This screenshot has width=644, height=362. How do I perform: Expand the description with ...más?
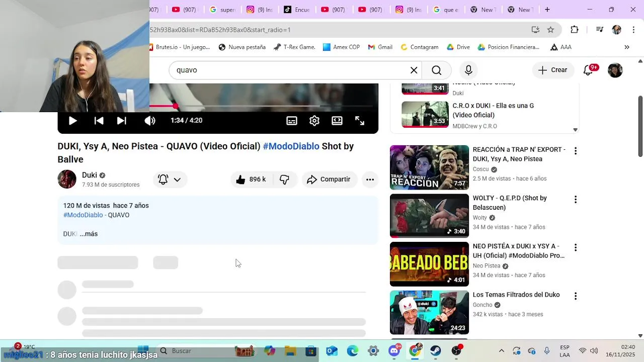click(x=89, y=234)
